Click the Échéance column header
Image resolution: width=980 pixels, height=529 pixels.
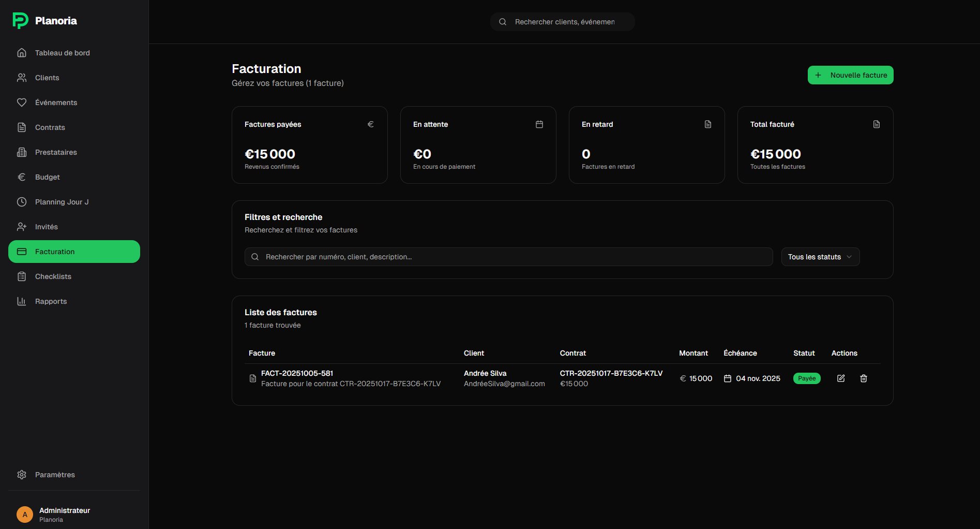740,353
